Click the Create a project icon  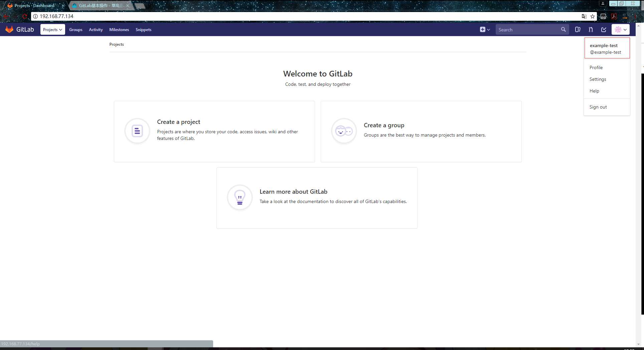(137, 131)
